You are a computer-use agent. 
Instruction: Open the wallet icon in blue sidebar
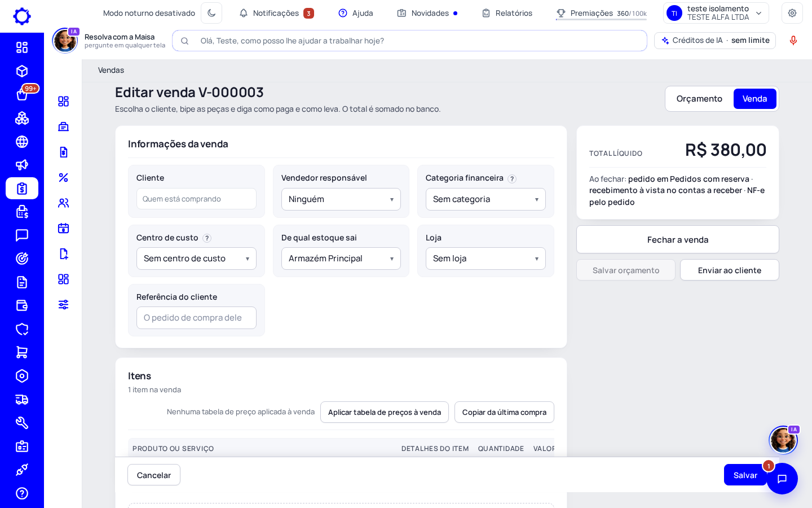(22, 305)
